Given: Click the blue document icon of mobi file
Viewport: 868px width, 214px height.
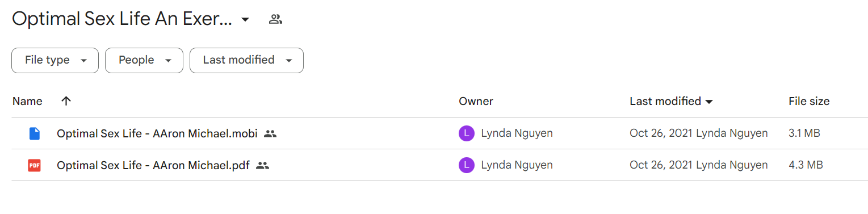Looking at the screenshot, I should (35, 134).
